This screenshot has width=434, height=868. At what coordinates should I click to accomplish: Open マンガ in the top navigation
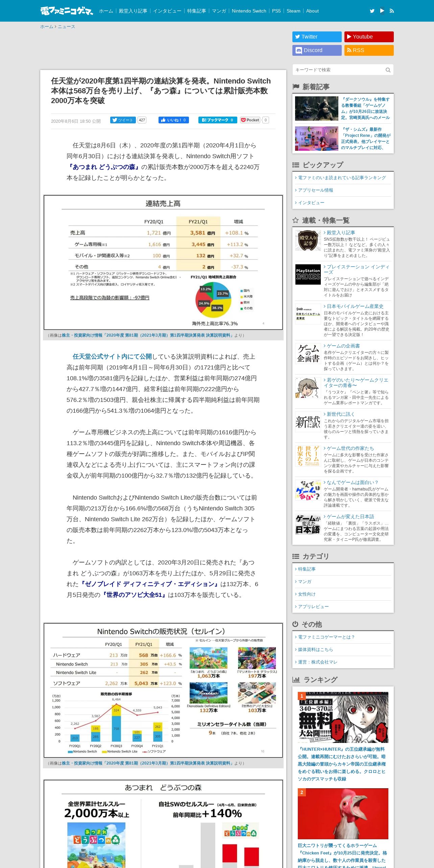pyautogui.click(x=219, y=11)
